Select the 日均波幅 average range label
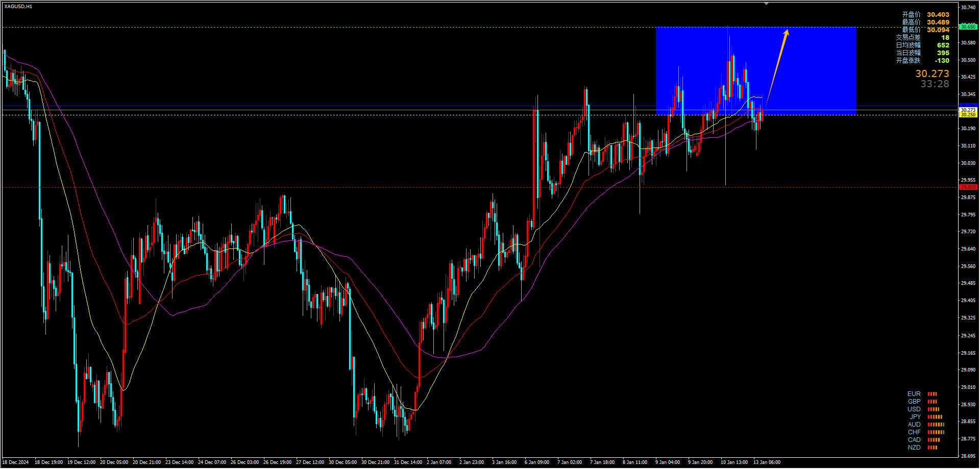Screen dimensions: 980x469 tap(909, 45)
